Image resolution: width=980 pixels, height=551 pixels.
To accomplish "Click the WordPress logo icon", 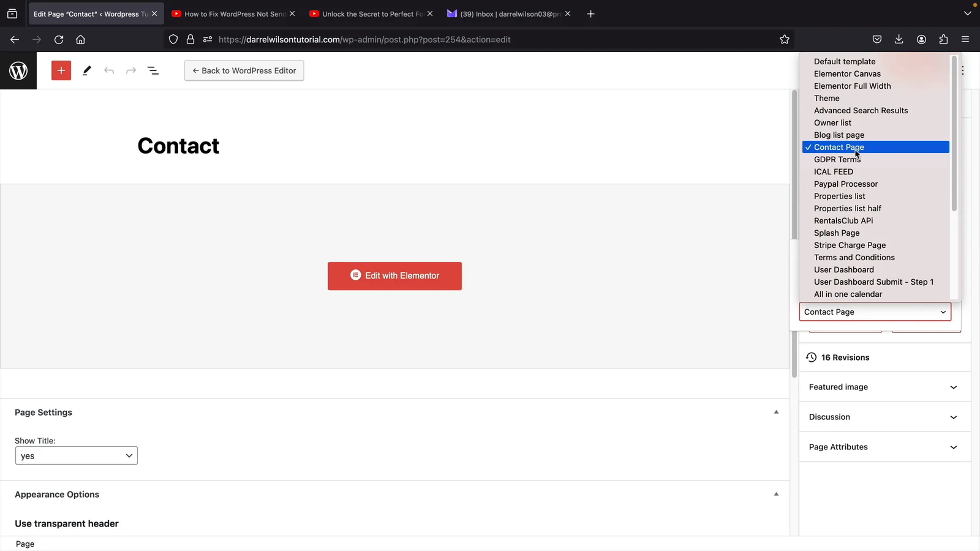I will (x=18, y=70).
